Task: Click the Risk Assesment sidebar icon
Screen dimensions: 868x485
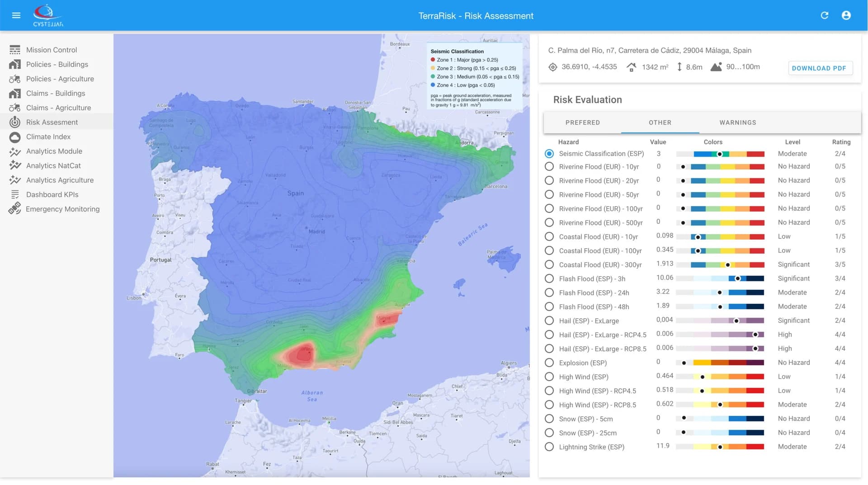Action: (x=15, y=122)
